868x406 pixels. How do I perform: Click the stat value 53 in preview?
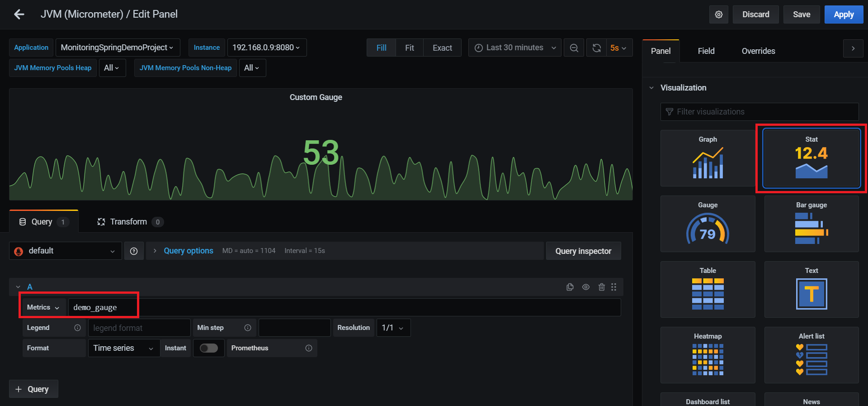pos(321,153)
